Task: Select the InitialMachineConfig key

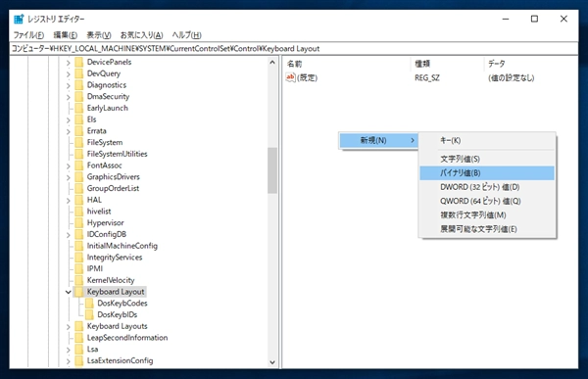Action: (122, 246)
